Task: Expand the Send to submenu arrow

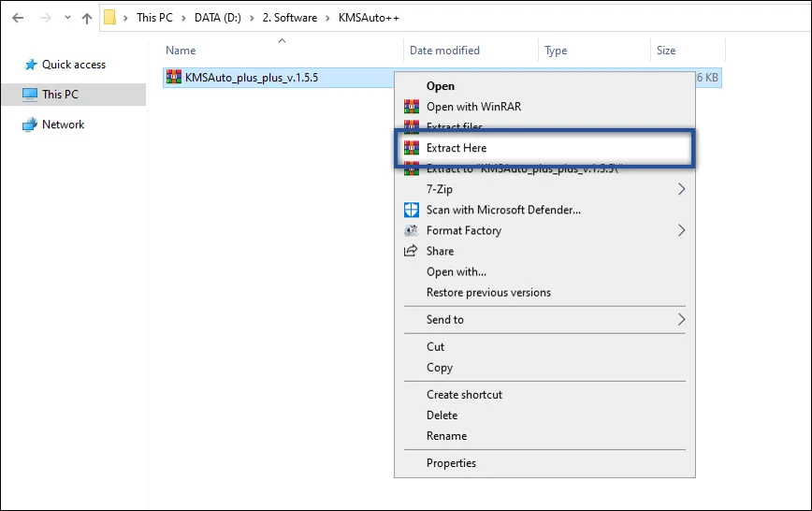Action: point(681,320)
